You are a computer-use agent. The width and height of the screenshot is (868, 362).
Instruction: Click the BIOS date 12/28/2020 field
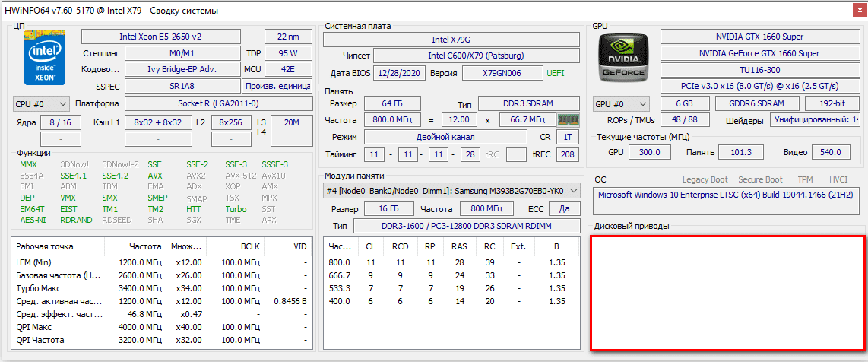[x=399, y=73]
